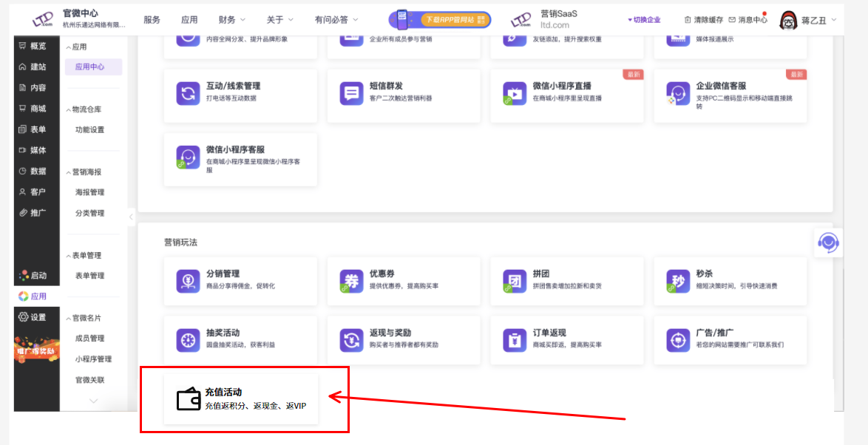Viewport: 868px width, 445px height.
Task: Switch to 商城 in left navigation
Action: (x=32, y=109)
